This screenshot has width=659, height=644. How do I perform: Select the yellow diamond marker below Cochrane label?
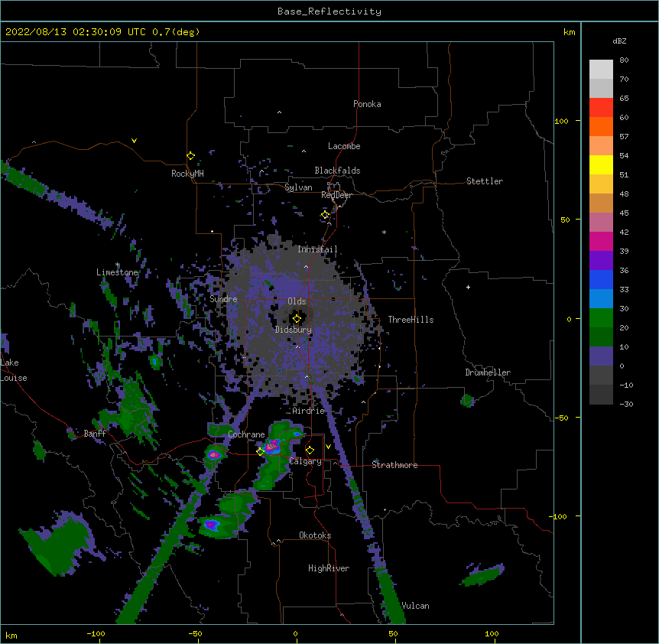click(261, 451)
